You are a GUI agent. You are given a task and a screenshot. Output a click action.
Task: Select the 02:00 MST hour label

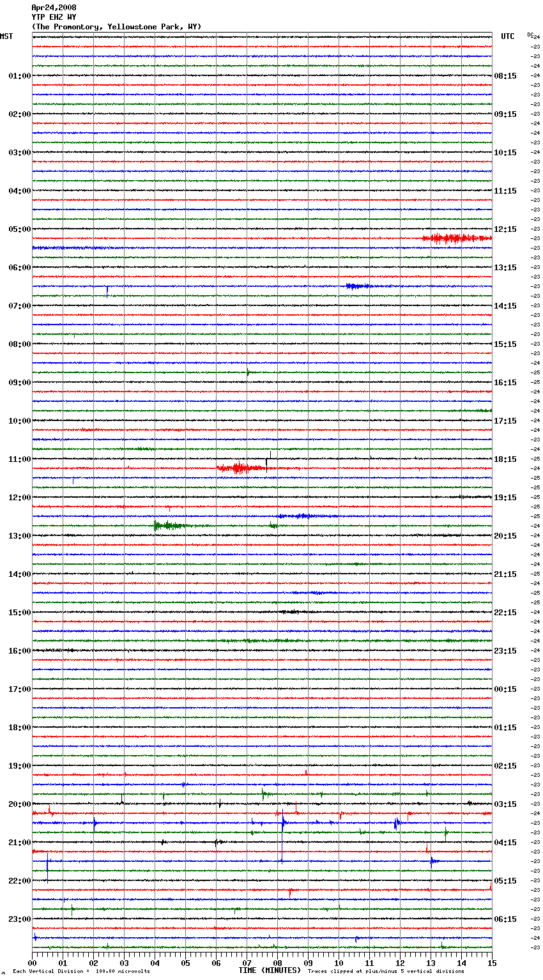tap(19, 114)
